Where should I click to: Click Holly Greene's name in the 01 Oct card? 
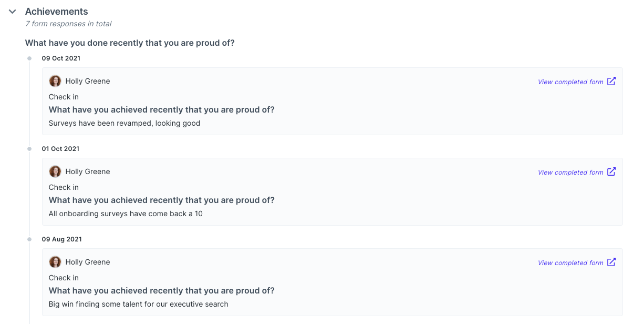click(x=88, y=171)
